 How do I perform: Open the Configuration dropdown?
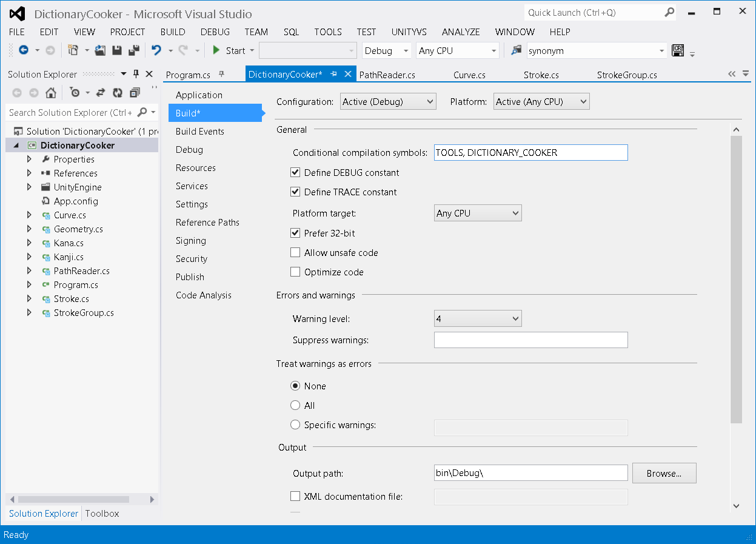pos(388,102)
